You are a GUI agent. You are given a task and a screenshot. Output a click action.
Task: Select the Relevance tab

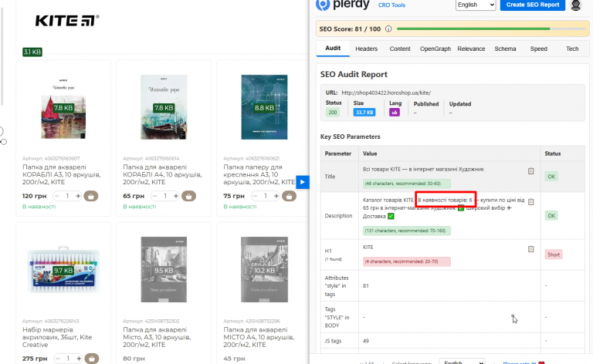471,49
